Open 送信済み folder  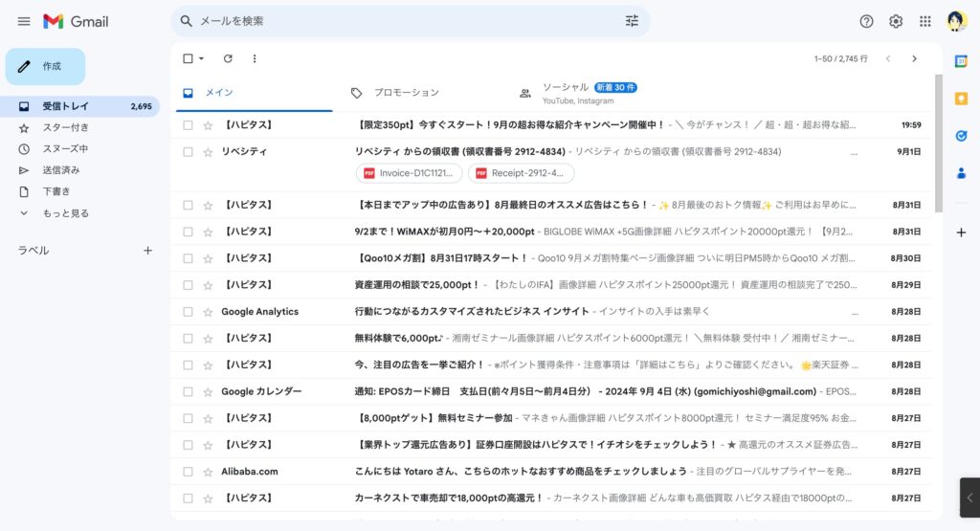80,170
